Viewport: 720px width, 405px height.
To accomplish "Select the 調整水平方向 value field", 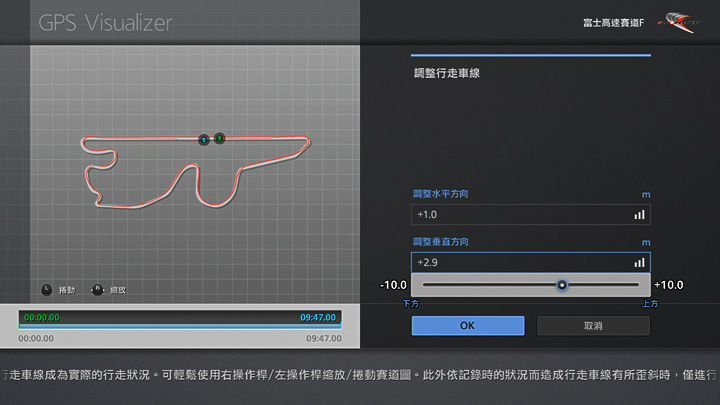I will 520,214.
